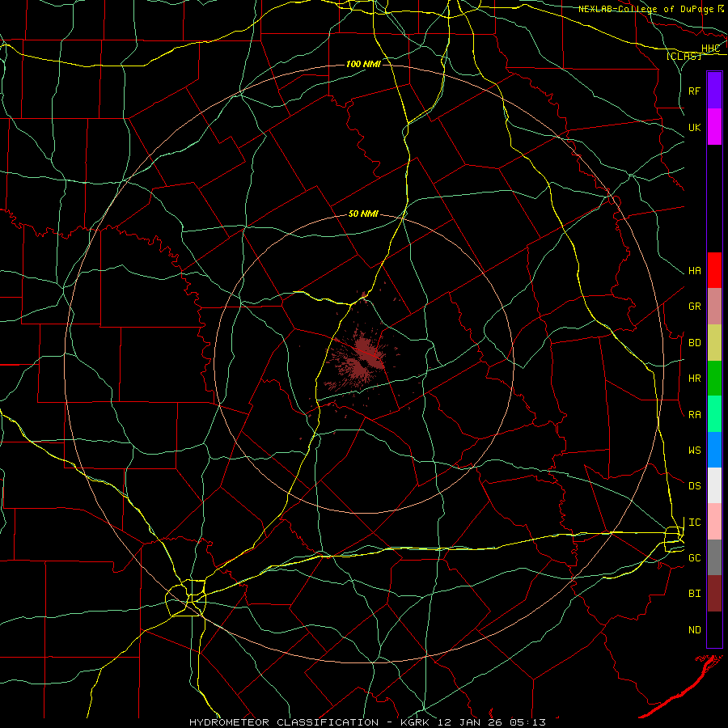Image resolution: width=728 pixels, height=728 pixels.
Task: Click the GR legend label
Action: coord(694,307)
